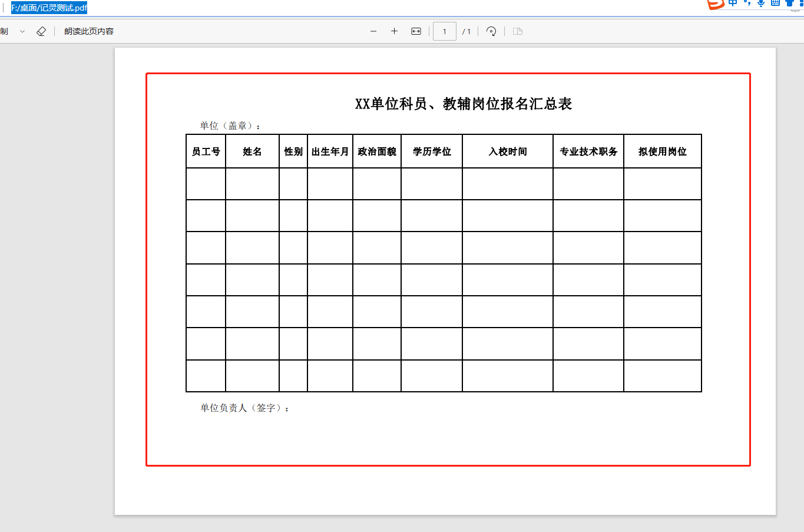Viewport: 804px width, 532px height.
Task: Toggle the 中 Chinese/English input mode
Action: click(x=733, y=3)
